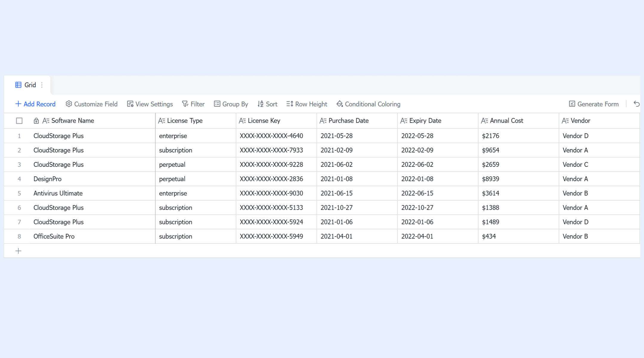This screenshot has height=358, width=644.
Task: Select row number 8
Action: (19, 237)
